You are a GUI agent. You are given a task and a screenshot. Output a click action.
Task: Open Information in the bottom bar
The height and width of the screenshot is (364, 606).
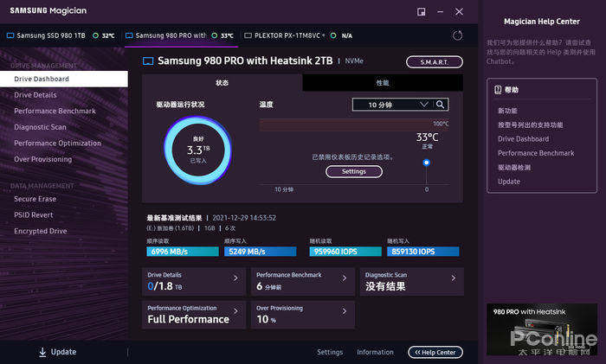click(x=375, y=352)
